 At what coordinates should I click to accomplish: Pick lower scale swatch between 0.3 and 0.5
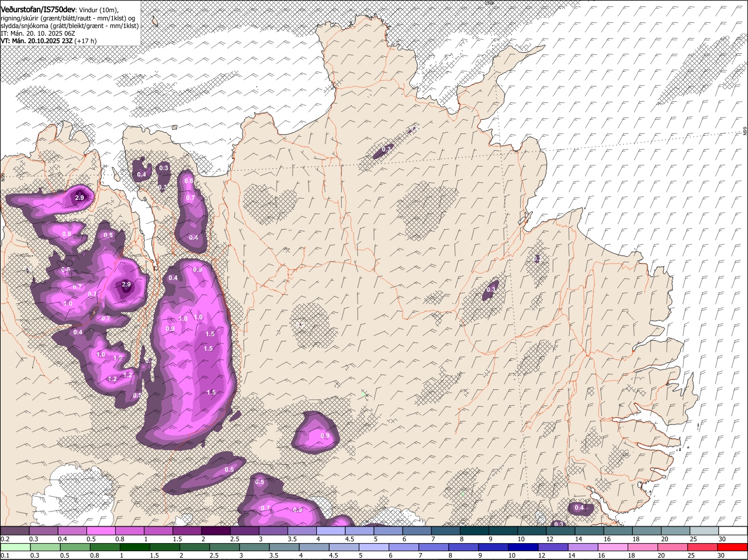point(44,547)
